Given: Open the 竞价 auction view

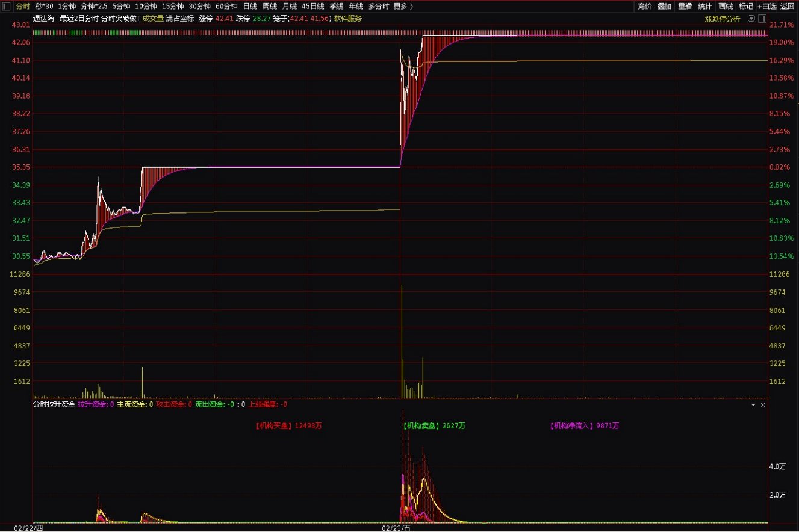Looking at the screenshot, I should click(x=644, y=6).
